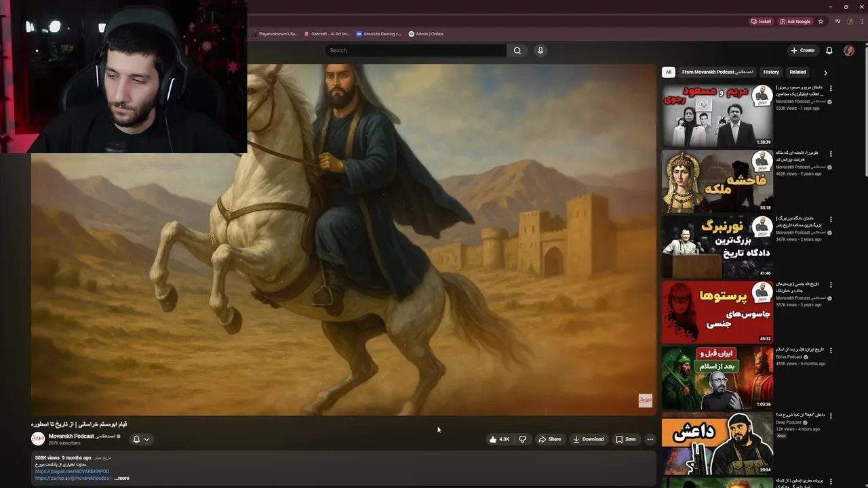Open YouTube notifications bell

pos(829,50)
